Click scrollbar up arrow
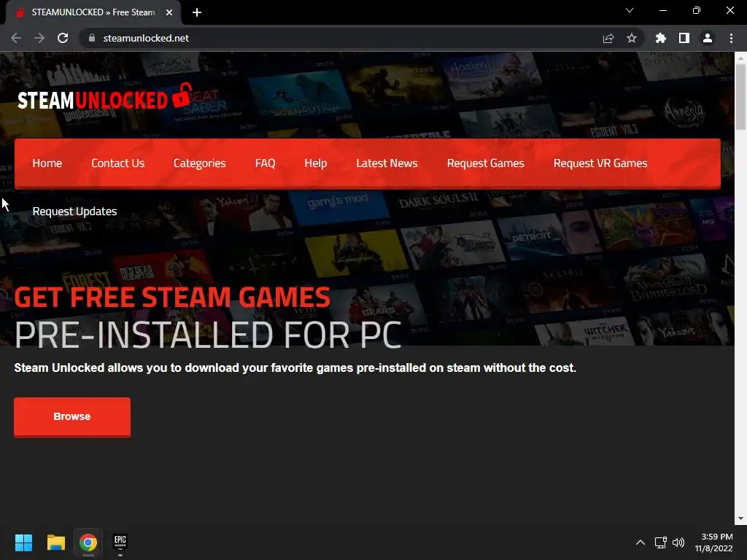The image size is (747, 560). (x=740, y=58)
